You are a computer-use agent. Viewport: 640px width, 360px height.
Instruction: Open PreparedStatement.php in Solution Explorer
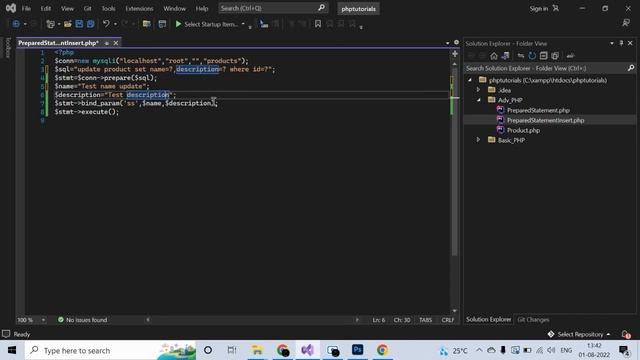538,110
